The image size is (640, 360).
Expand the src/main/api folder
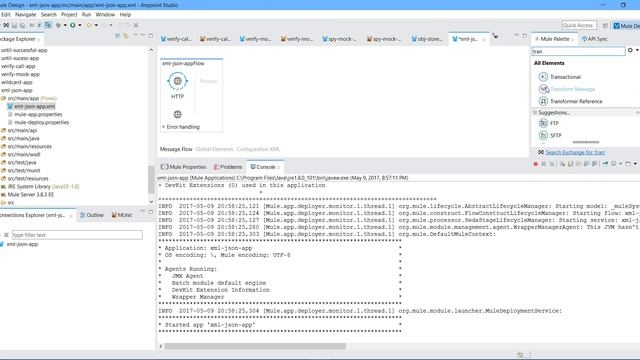[x=19, y=130]
